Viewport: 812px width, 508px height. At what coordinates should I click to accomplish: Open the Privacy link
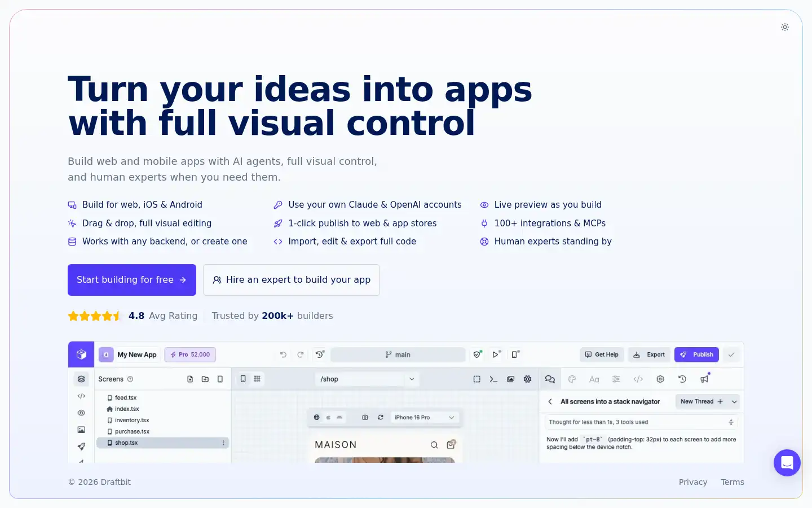point(693,482)
